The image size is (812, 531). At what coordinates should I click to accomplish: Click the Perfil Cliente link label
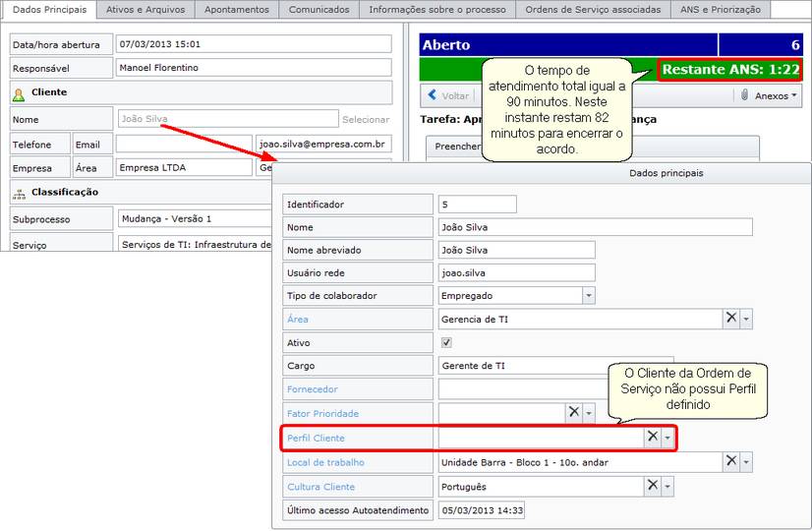(x=316, y=438)
